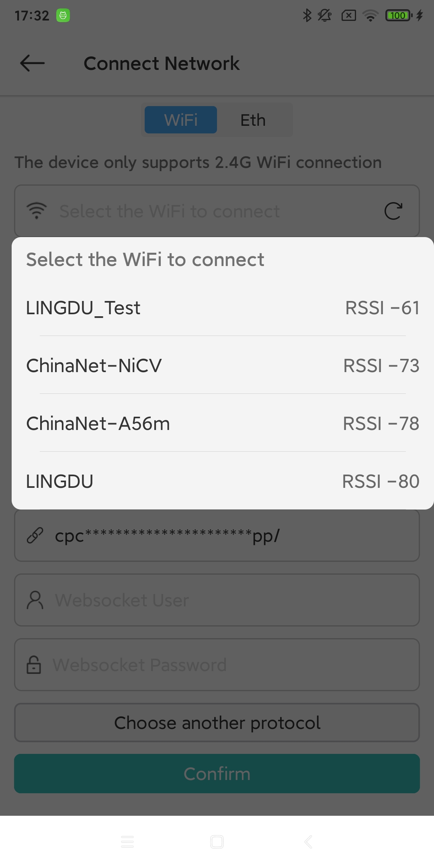Switch to the WiFi tab
This screenshot has width=434, height=868.
click(x=181, y=120)
